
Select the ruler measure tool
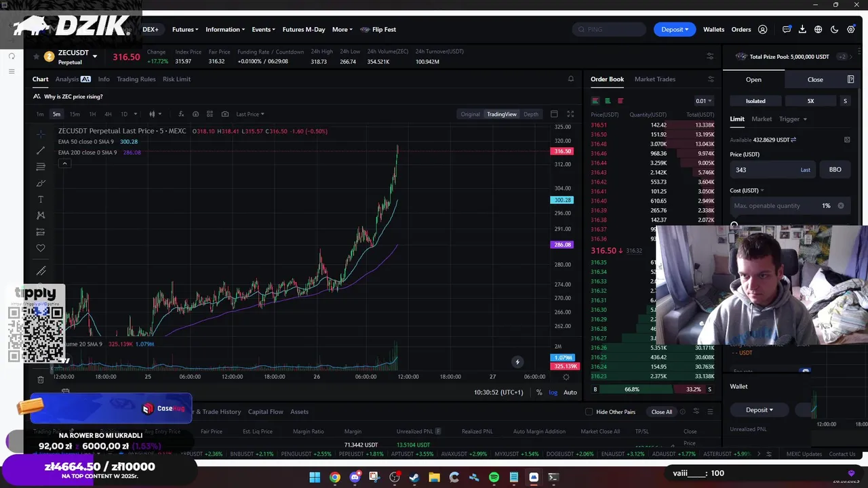(x=41, y=271)
